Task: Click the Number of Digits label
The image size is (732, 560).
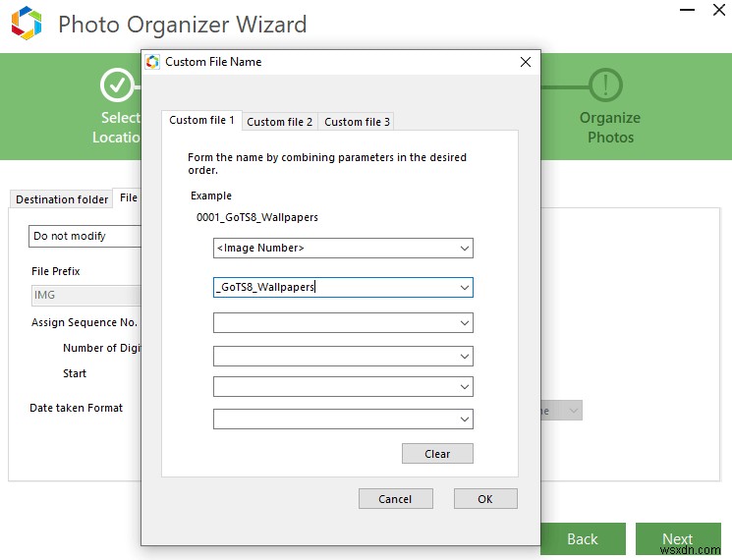Action: (102, 348)
